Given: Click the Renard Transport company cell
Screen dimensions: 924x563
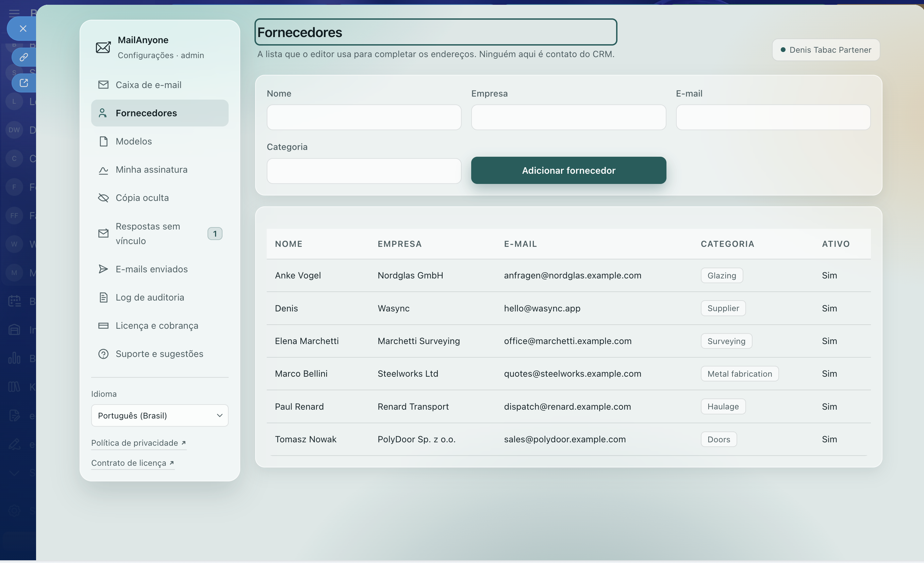Looking at the screenshot, I should (x=413, y=406).
